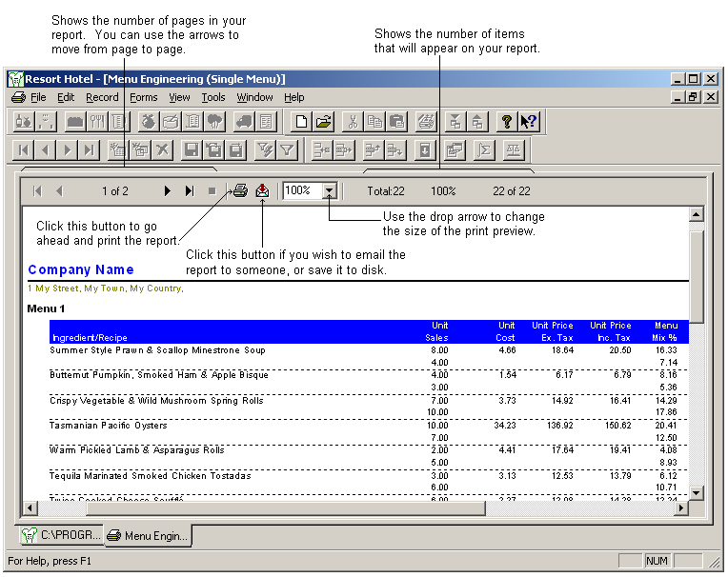Switch to the C:\PROGR... window tab
Viewport: 728px width, 577px height.
(61, 535)
